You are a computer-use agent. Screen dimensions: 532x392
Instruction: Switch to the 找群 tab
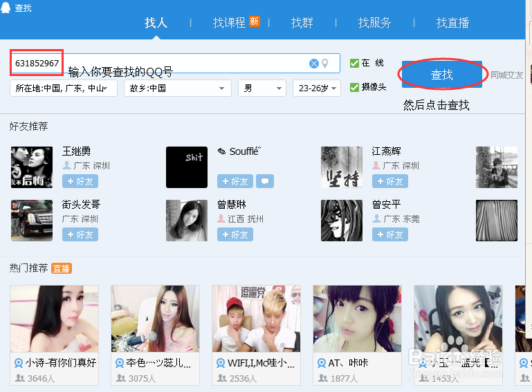302,23
